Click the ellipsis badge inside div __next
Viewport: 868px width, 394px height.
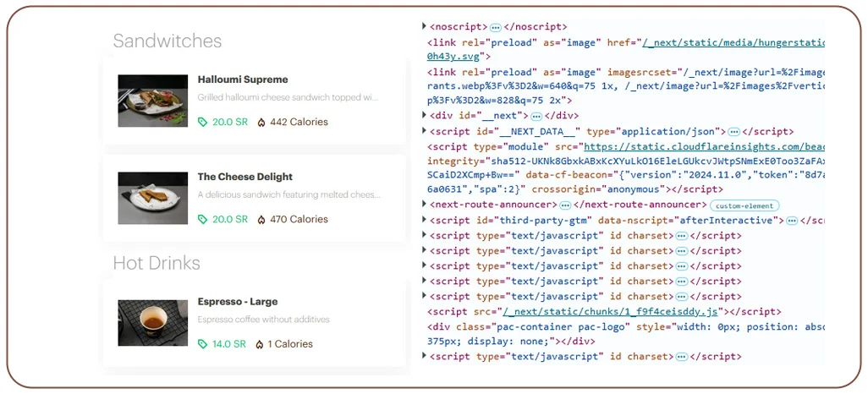pyautogui.click(x=536, y=116)
